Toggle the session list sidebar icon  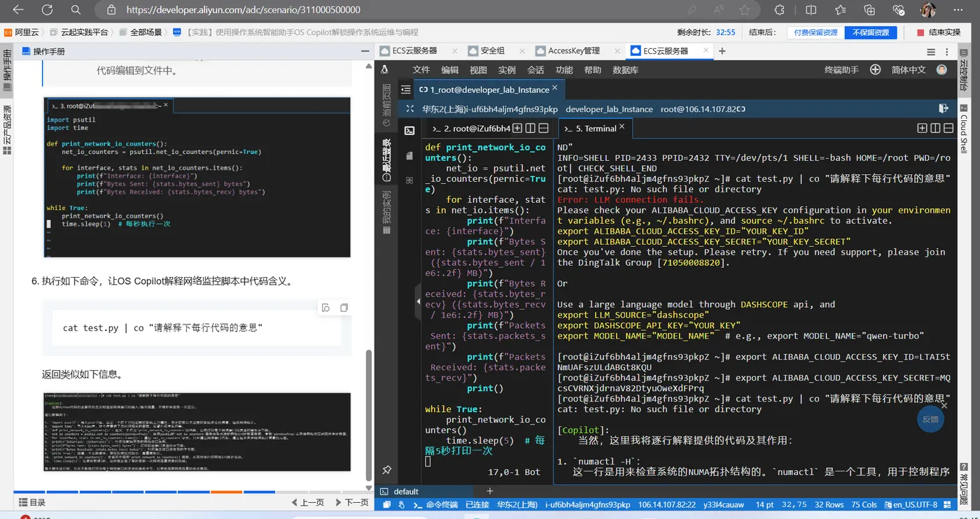405,90
